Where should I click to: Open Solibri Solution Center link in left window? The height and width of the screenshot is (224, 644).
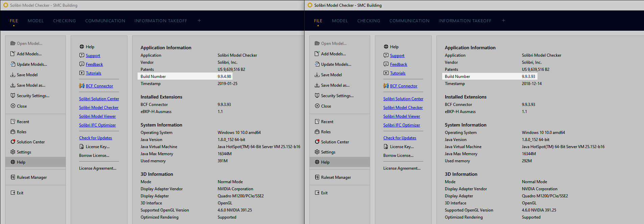[99, 99]
